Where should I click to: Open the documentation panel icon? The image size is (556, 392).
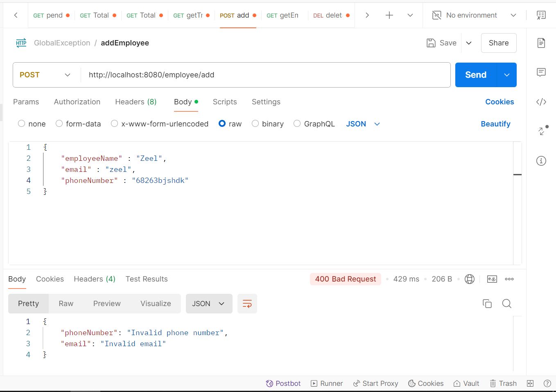point(541,43)
